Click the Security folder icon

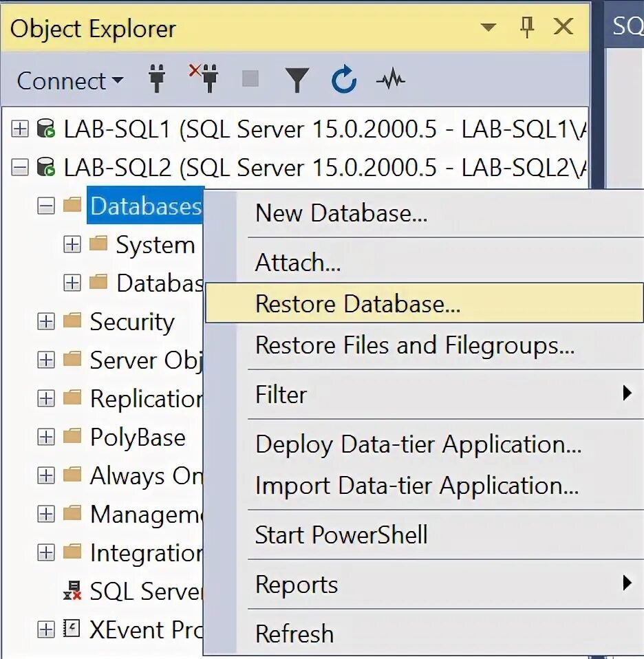click(x=72, y=321)
